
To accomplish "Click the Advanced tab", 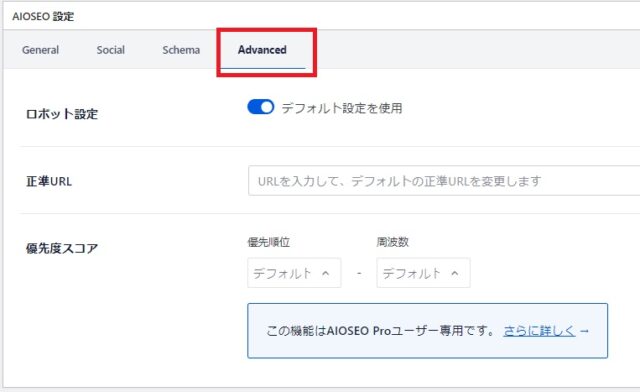I will [262, 50].
